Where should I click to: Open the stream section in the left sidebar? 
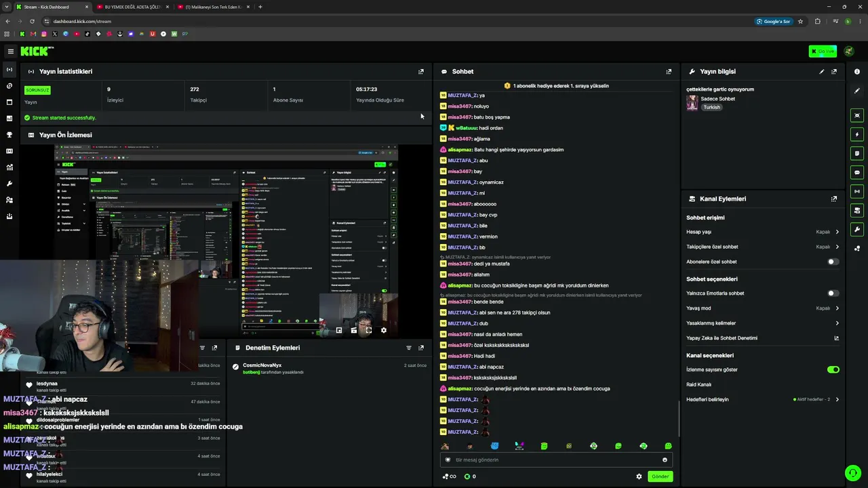[9, 70]
